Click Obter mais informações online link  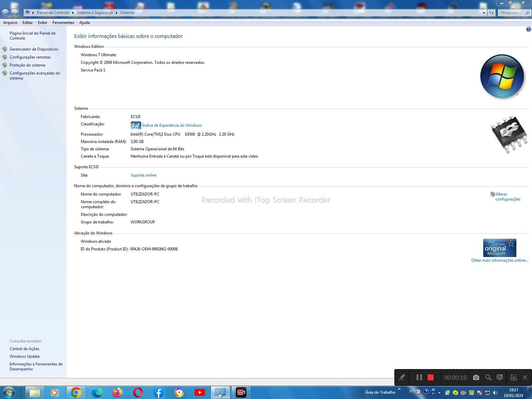[x=499, y=260]
